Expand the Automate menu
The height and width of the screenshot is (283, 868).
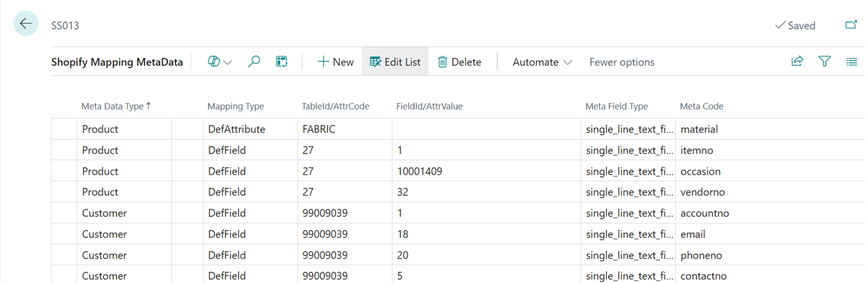point(542,62)
